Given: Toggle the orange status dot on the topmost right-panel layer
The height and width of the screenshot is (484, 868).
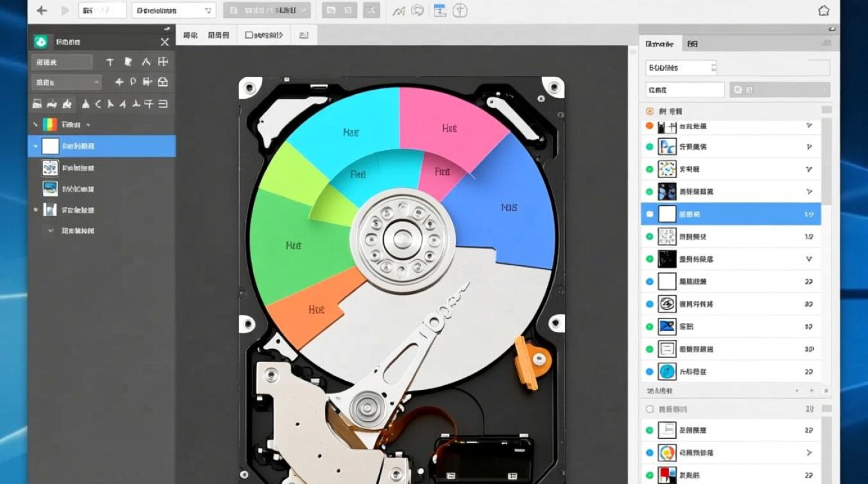Looking at the screenshot, I should [x=649, y=126].
